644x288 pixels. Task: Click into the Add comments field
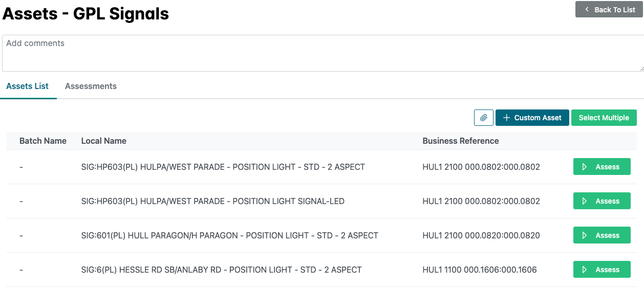point(322,53)
